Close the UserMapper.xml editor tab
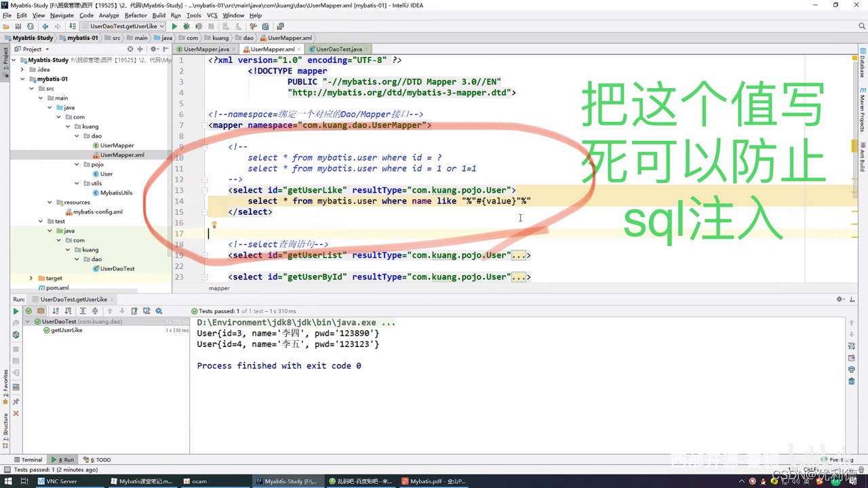Image resolution: width=868 pixels, height=488 pixels. (x=300, y=49)
